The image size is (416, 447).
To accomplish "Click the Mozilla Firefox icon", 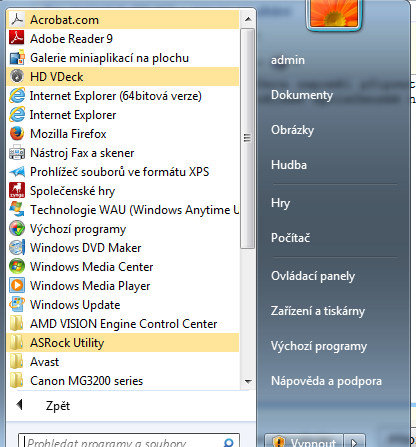I will (17, 134).
